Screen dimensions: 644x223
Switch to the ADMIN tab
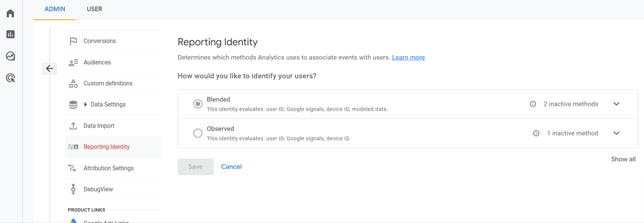click(x=55, y=9)
